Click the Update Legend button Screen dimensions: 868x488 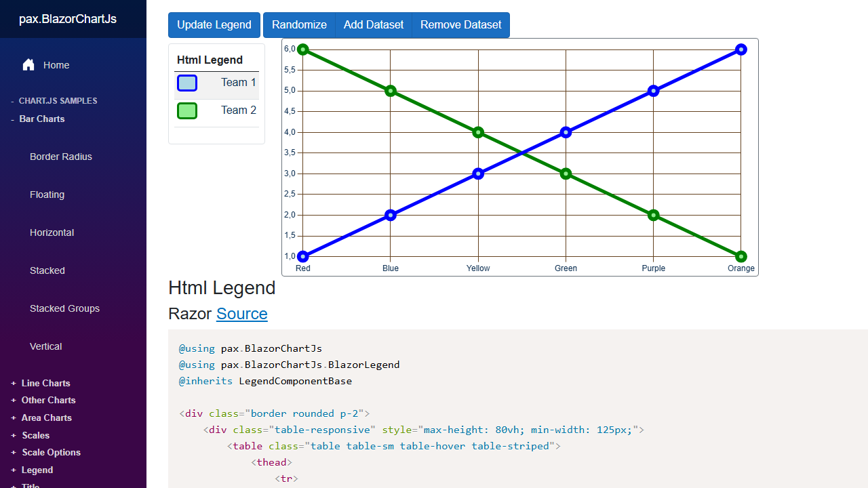(x=214, y=25)
